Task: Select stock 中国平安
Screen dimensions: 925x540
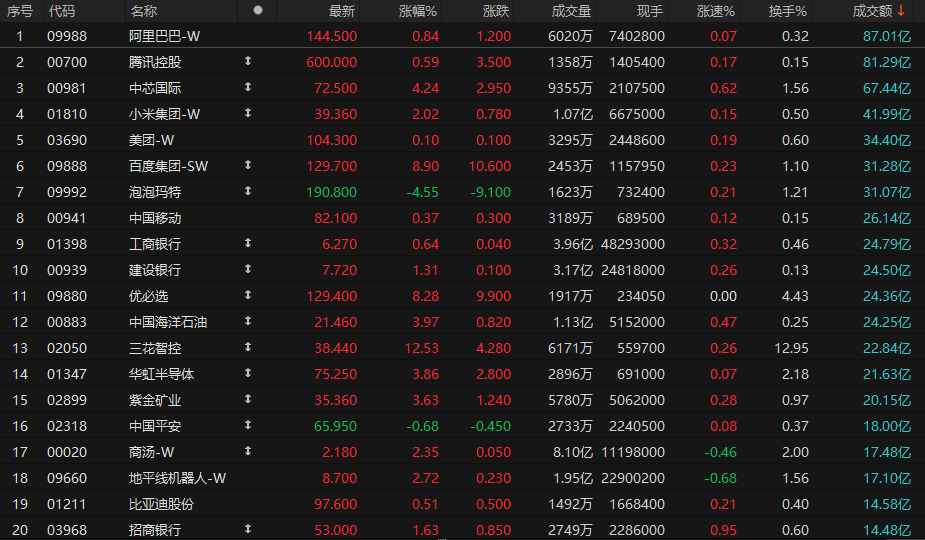Action: [155, 426]
